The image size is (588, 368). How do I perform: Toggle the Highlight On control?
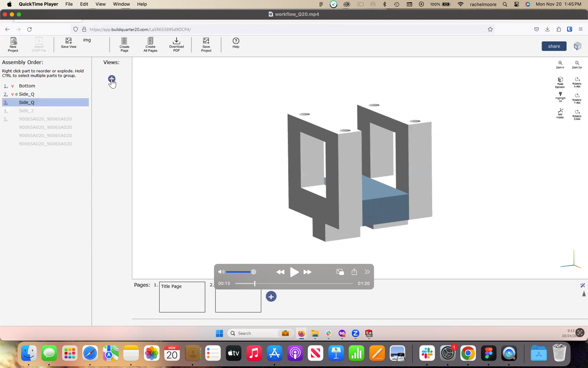[x=560, y=97]
